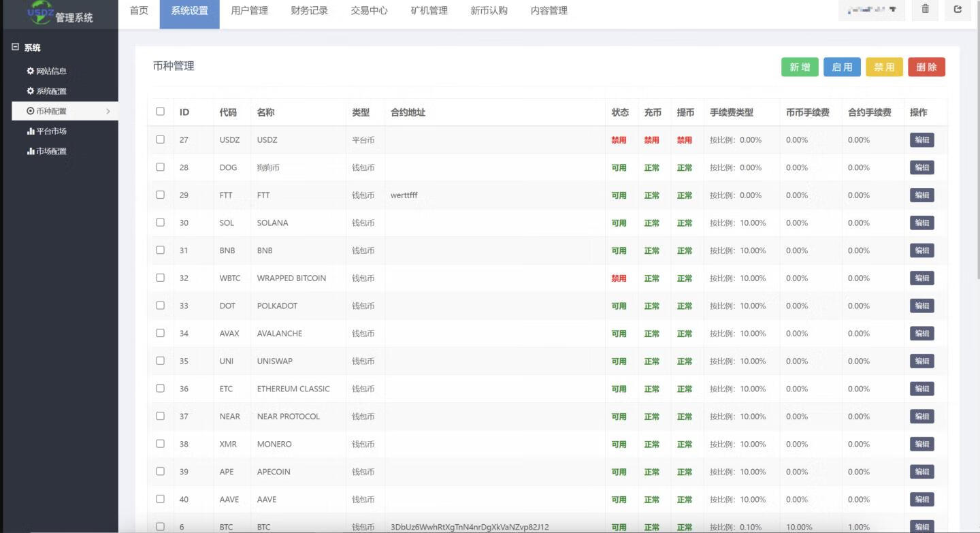This screenshot has width=980, height=533.
Task: Click the gear icon beside 网站信息
Action: pyautogui.click(x=30, y=71)
